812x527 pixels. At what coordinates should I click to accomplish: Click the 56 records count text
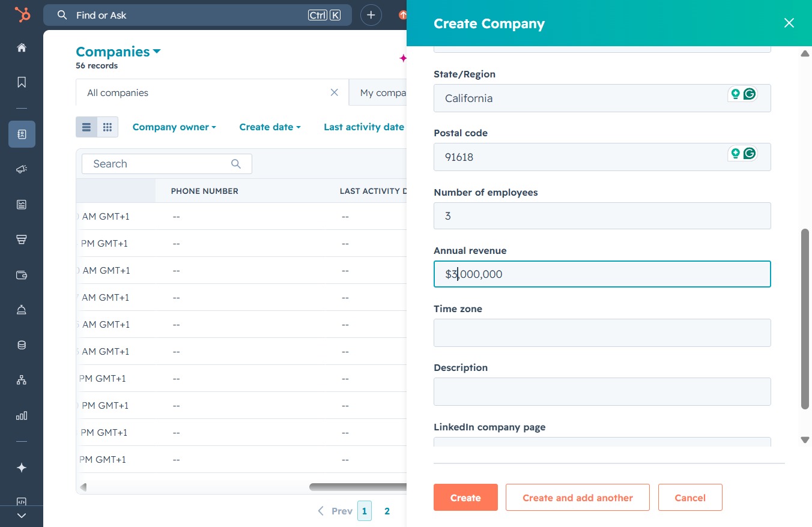(97, 66)
